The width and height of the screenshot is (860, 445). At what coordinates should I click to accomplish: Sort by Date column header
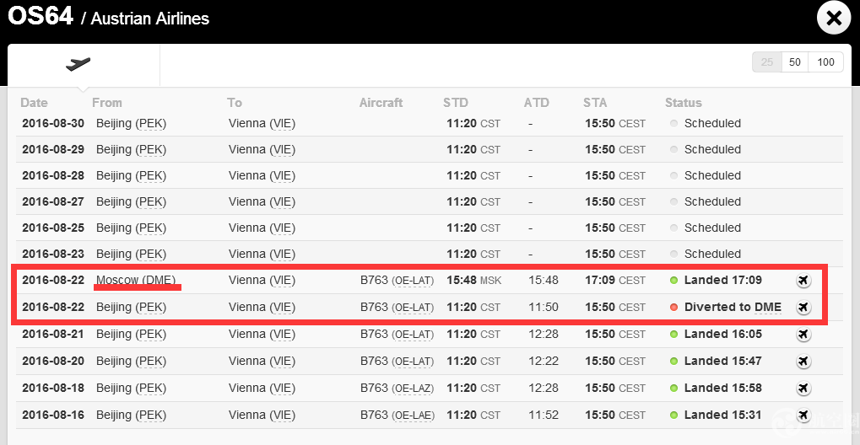[34, 103]
